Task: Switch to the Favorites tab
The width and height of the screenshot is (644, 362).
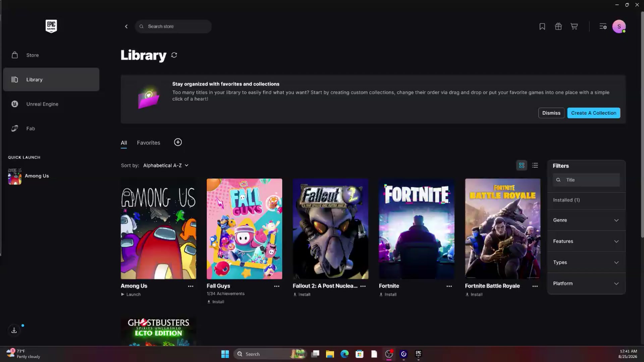Action: (148, 143)
